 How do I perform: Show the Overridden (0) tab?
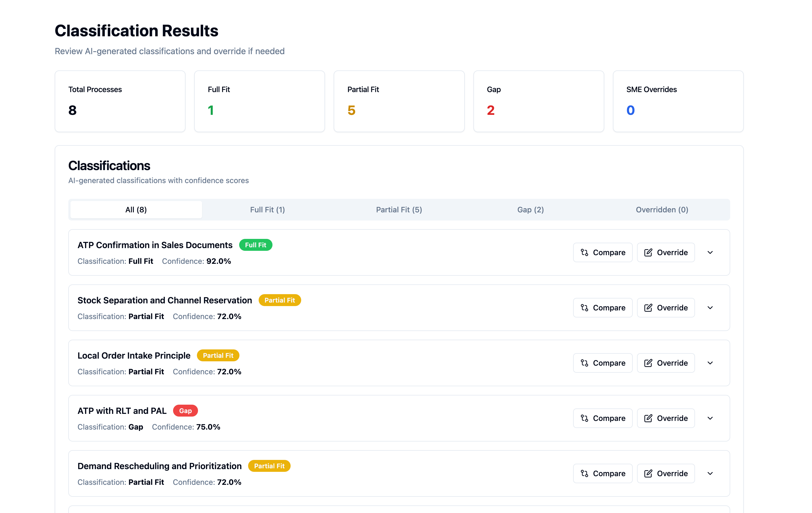point(662,209)
